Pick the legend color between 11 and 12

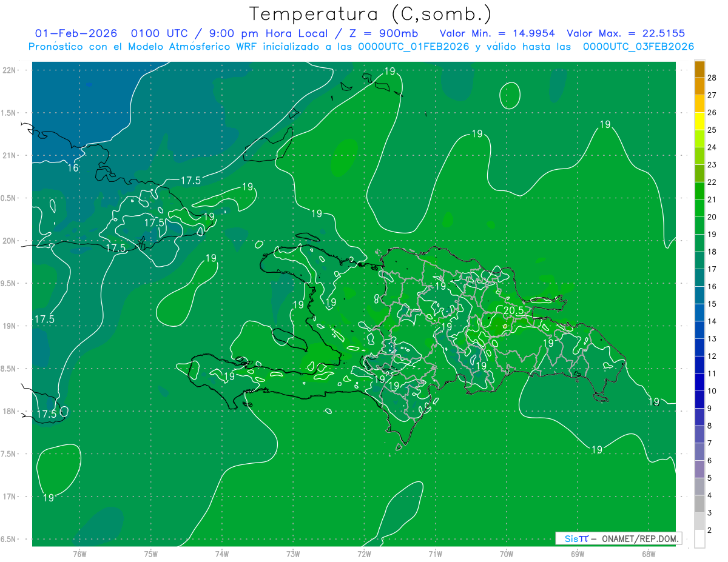pos(699,365)
